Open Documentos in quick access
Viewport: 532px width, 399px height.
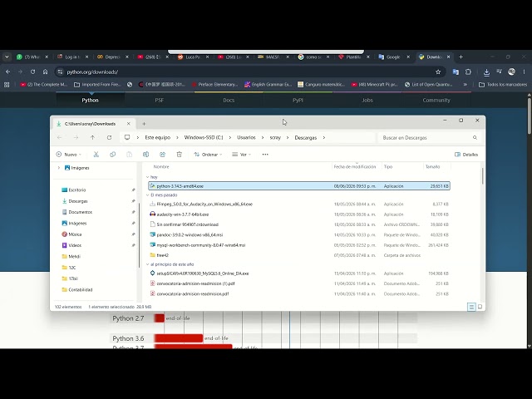pyautogui.click(x=80, y=212)
